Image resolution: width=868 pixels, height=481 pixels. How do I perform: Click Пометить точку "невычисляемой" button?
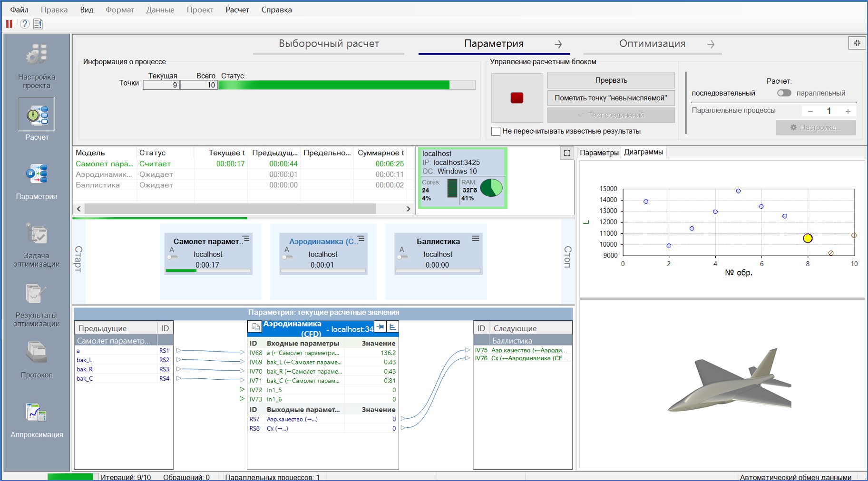tap(611, 98)
